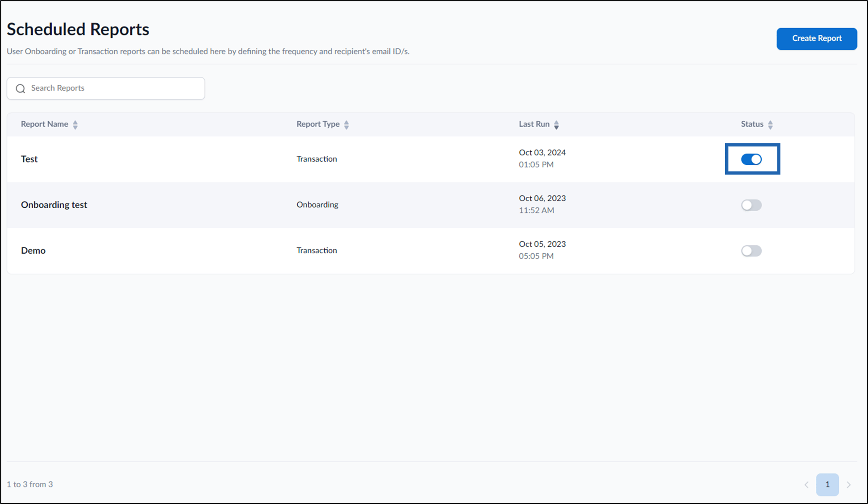Screen dimensions: 868x504
Task: Click the Last Run column header
Action: pyautogui.click(x=534, y=124)
